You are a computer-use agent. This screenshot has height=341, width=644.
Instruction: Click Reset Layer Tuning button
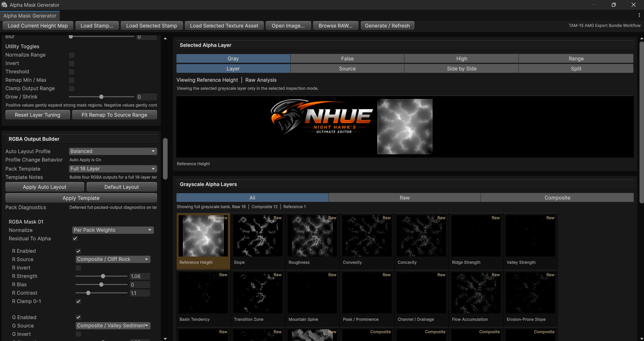pyautogui.click(x=37, y=115)
